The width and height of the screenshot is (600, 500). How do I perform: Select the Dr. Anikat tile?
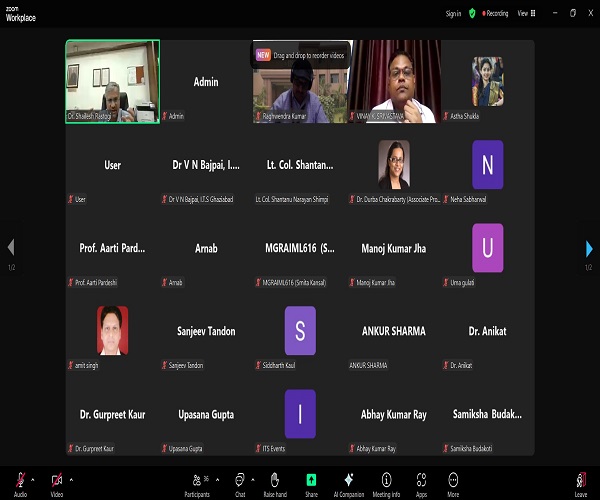(x=488, y=331)
